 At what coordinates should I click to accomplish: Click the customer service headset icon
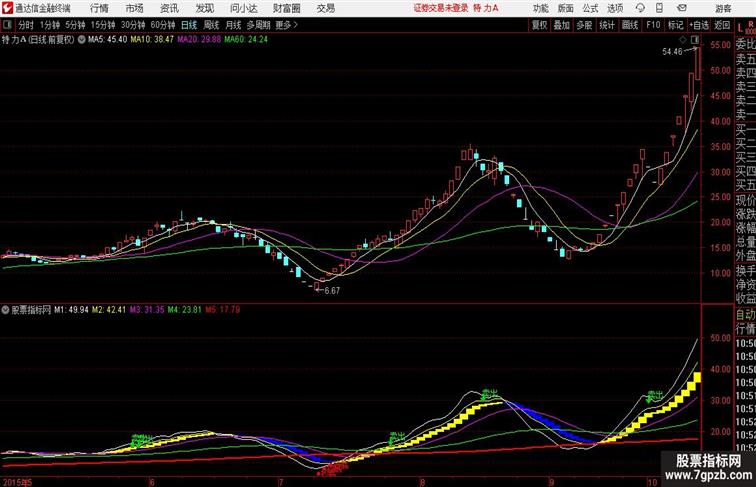(640, 8)
